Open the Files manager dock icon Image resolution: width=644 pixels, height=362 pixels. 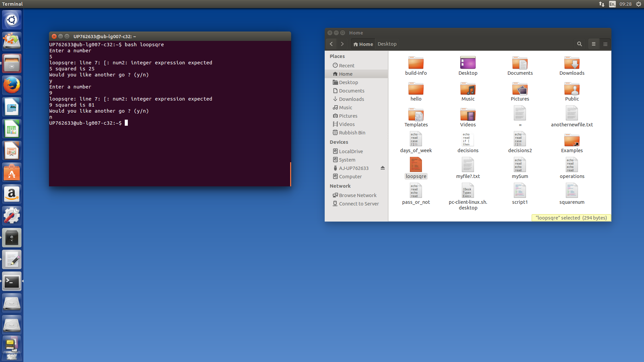(12, 63)
